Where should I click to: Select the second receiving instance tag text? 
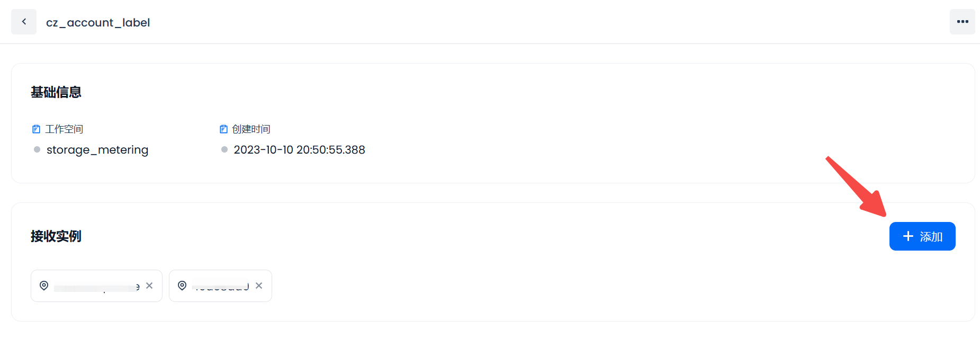220,287
